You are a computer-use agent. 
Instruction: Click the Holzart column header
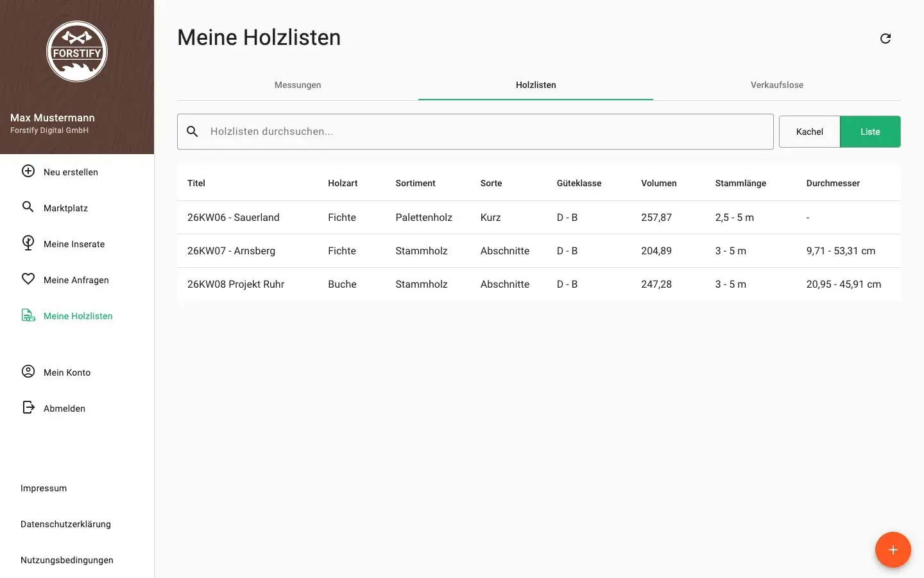pos(343,183)
